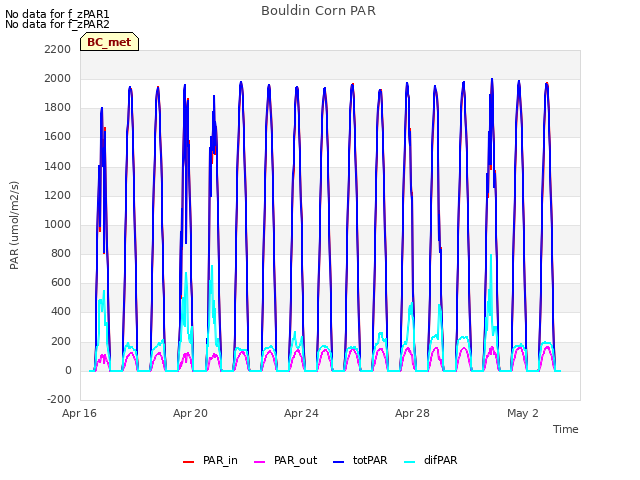
Task: Select the PAR_out legend label
Action: coord(296,460)
